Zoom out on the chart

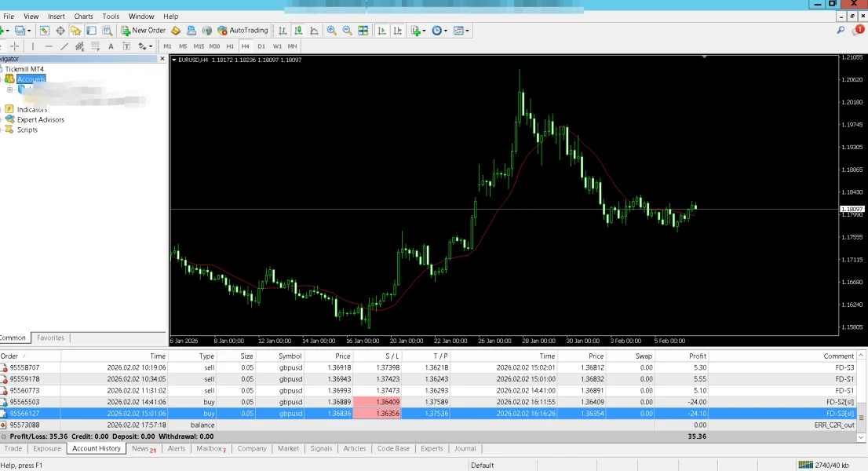click(x=347, y=31)
